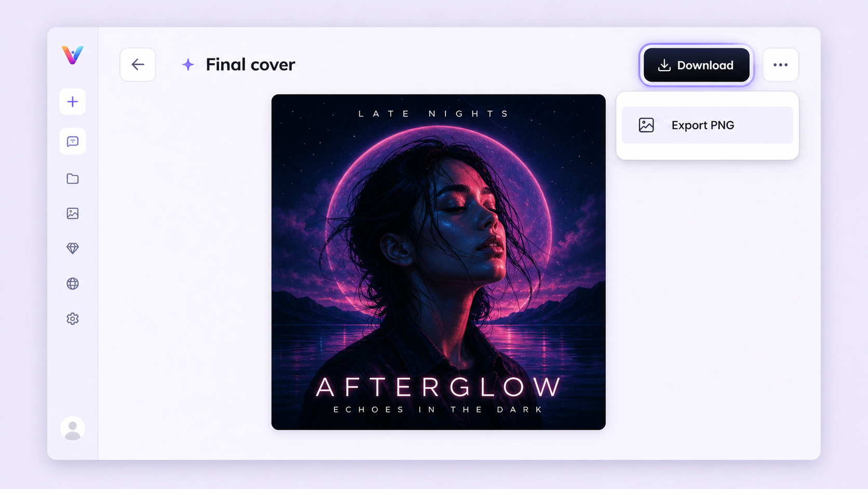Click the sparkle icon beside Final cover
Image resolution: width=868 pixels, height=489 pixels.
coord(188,64)
